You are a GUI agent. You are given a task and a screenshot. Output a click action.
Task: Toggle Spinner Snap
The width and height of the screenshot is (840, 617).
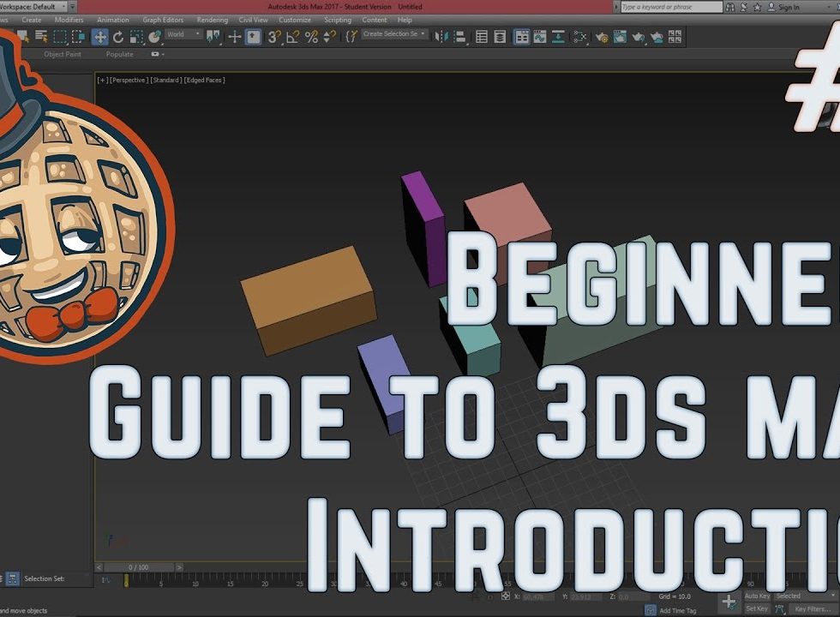(x=329, y=37)
